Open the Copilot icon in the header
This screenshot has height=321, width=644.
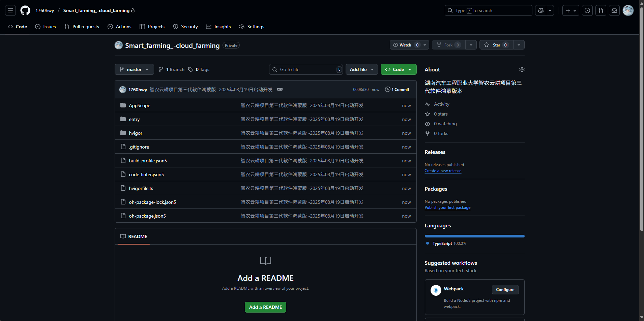(540, 10)
